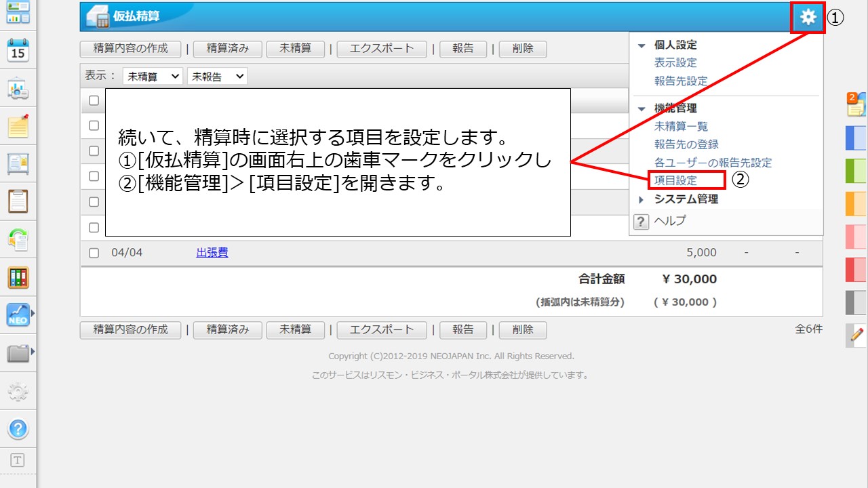Click the blue NEO chart icon

coord(18,315)
